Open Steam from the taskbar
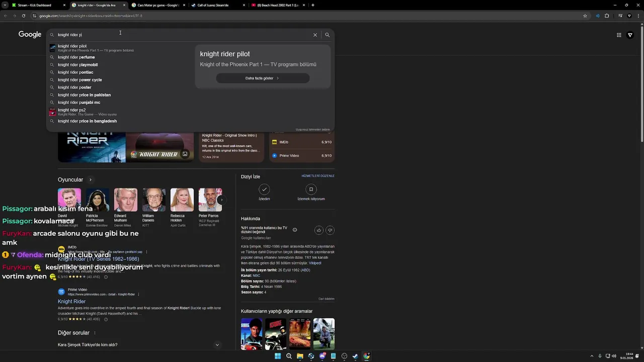This screenshot has width=644, height=362. click(355, 356)
